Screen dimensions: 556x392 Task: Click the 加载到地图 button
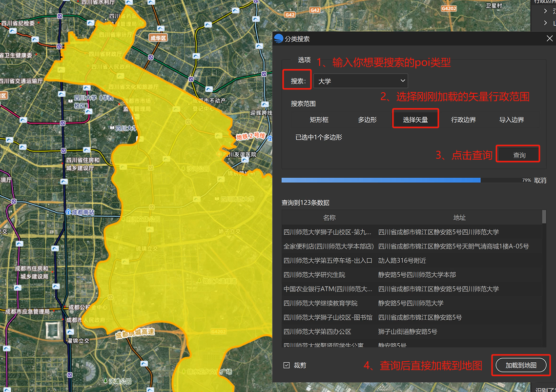coord(521,365)
